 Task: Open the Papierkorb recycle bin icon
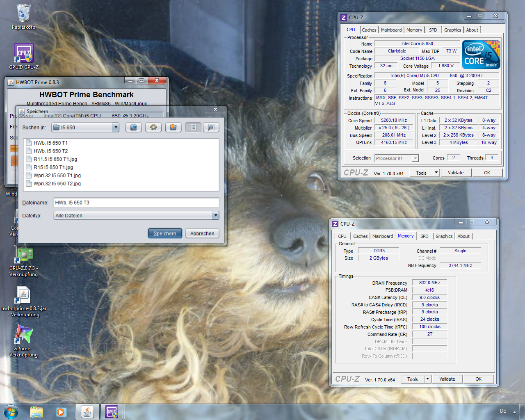pos(23,16)
